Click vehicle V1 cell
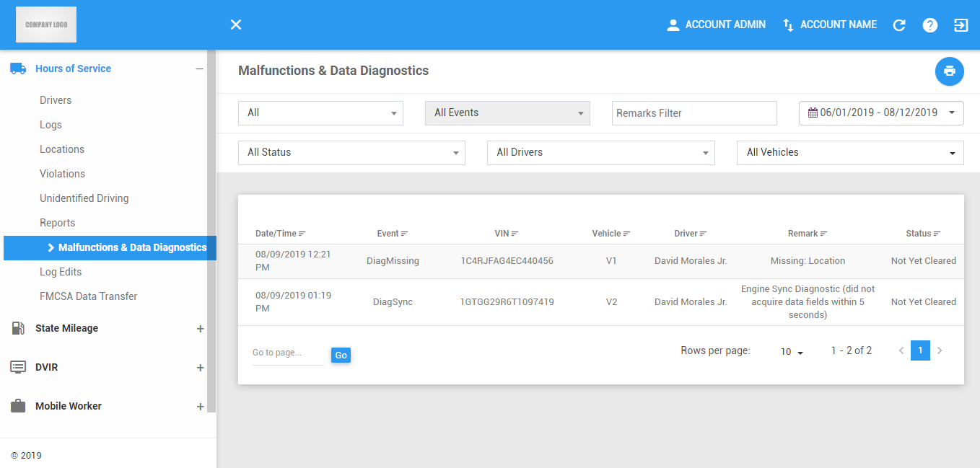 [x=611, y=261]
